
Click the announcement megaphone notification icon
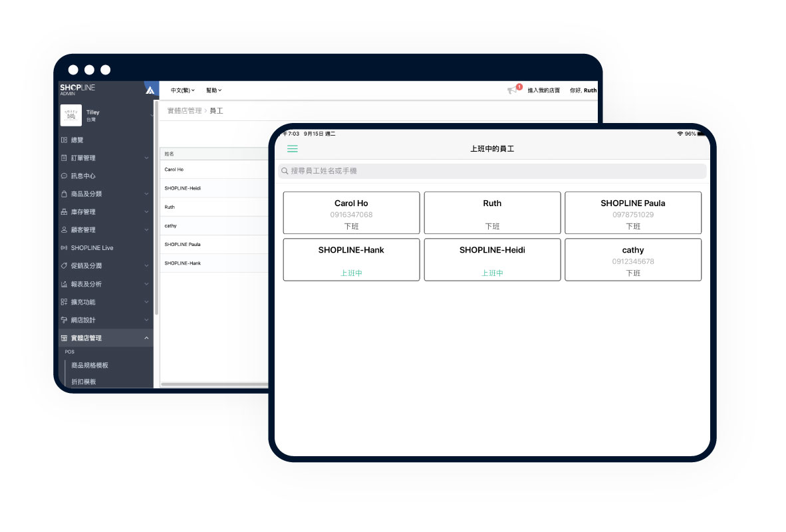512,90
